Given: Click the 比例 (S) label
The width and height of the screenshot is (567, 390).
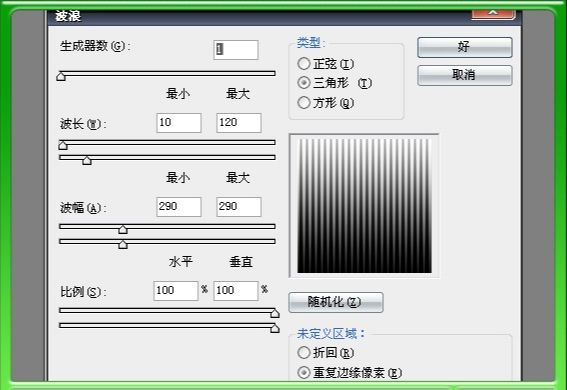Looking at the screenshot, I should pos(83,292).
